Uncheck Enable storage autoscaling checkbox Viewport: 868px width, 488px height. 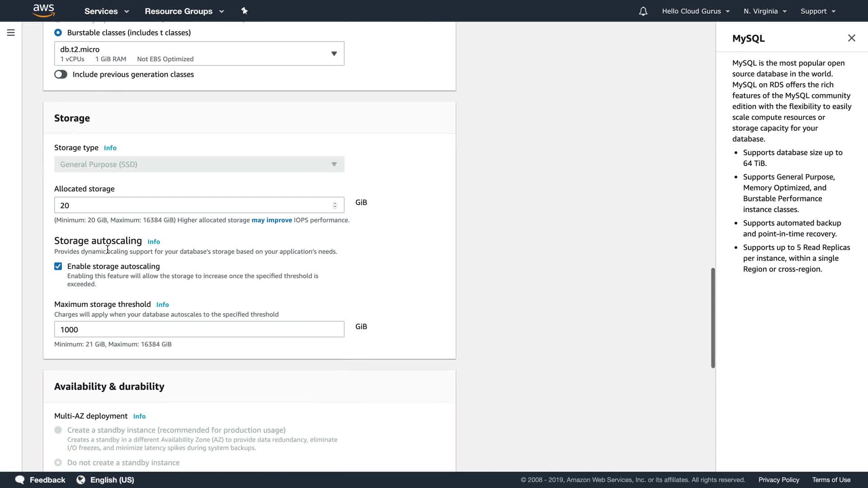[x=58, y=266]
